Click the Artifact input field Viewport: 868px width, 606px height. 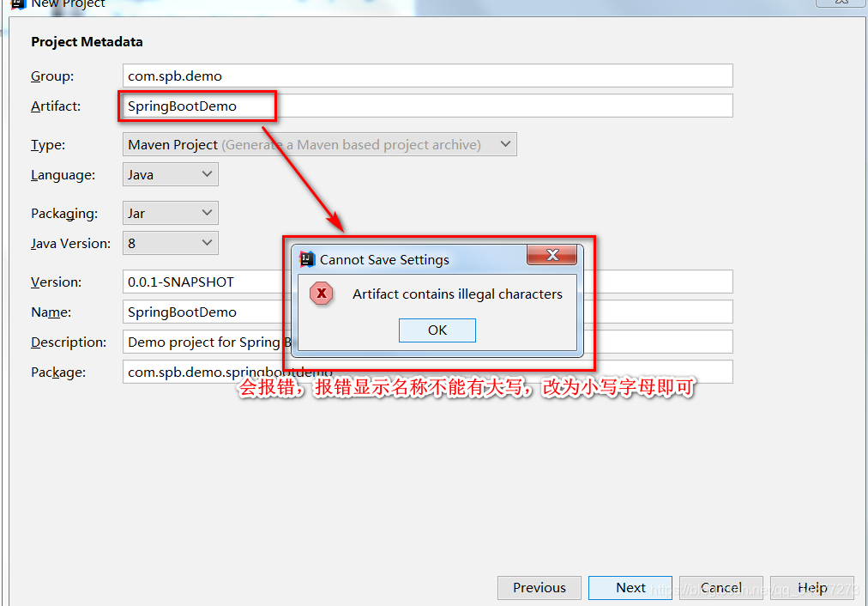tap(427, 106)
